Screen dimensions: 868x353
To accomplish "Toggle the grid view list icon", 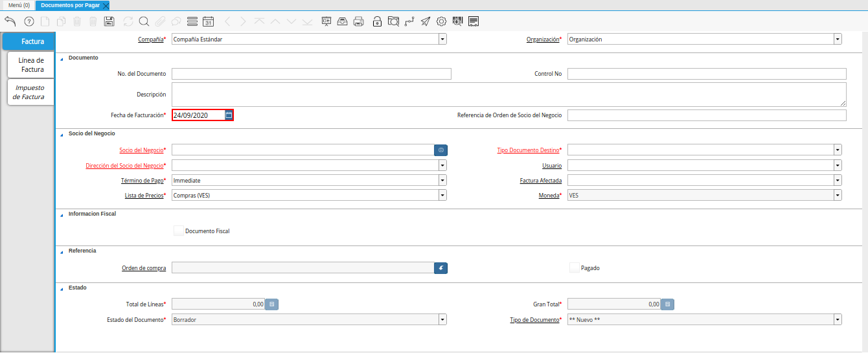I will pos(192,21).
